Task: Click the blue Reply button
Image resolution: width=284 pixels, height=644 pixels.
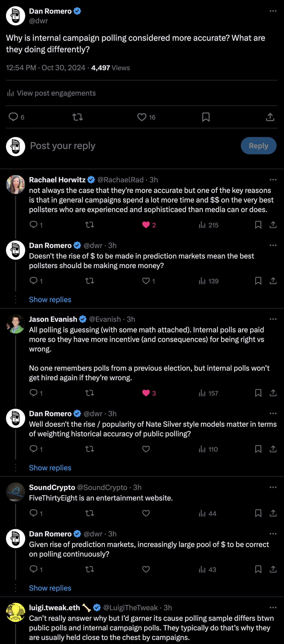Action: [258, 145]
